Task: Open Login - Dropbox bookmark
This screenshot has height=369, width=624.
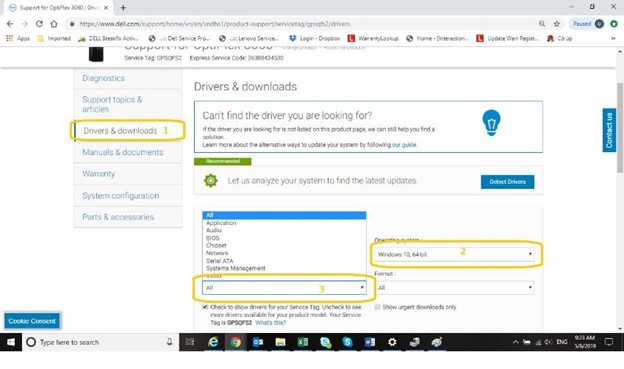Action: (314, 39)
